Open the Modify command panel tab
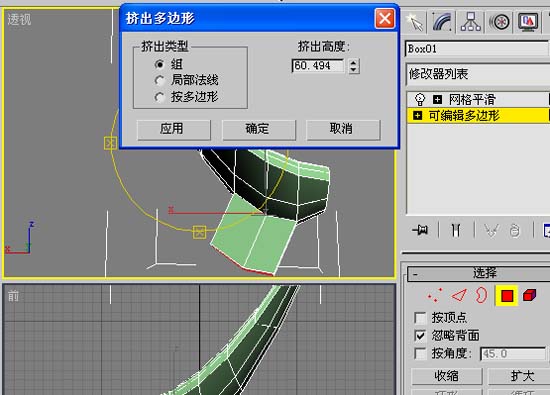Viewport: 550px width, 395px height. (442, 22)
